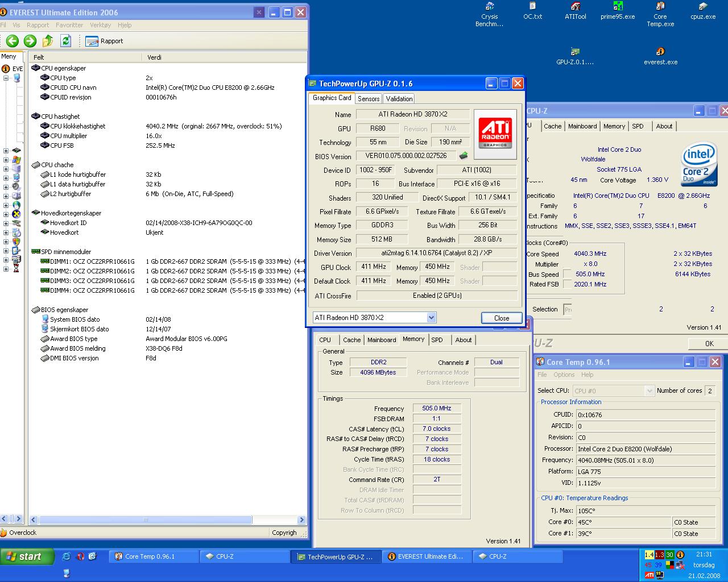The width and height of the screenshot is (728, 582).
Task: Launch prime95.exe from desktop
Action: click(x=618, y=11)
